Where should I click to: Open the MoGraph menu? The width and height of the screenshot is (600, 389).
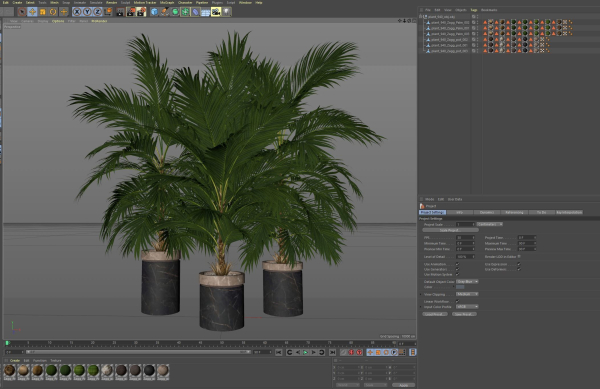click(x=167, y=3)
